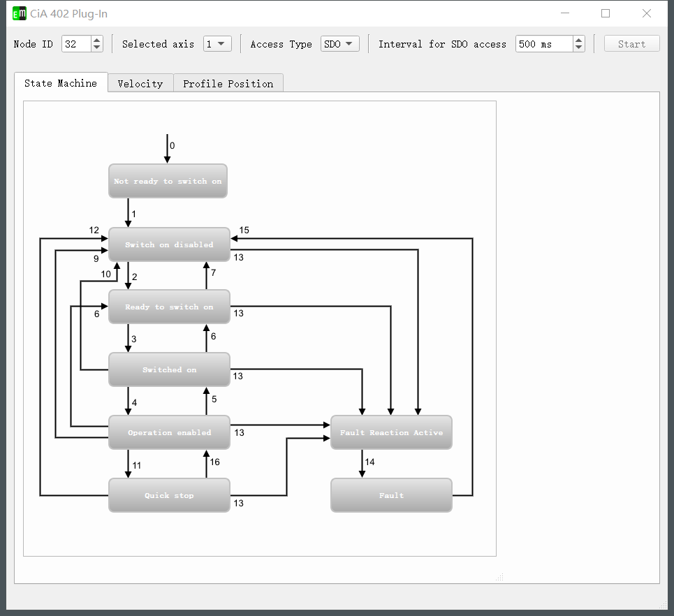The width and height of the screenshot is (674, 616).
Task: Close the CiA 402 Plug-In window
Action: (647, 13)
